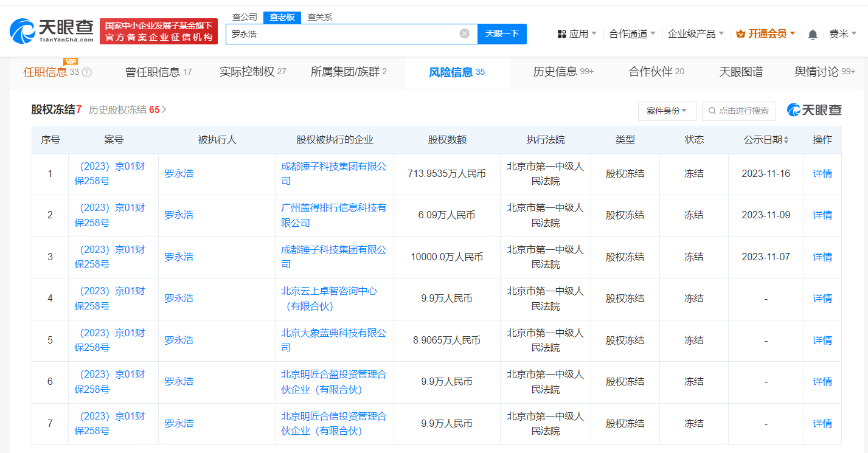Click the TianYanCha logo at top left
Screen dimensions: 868x453
pos(52,31)
